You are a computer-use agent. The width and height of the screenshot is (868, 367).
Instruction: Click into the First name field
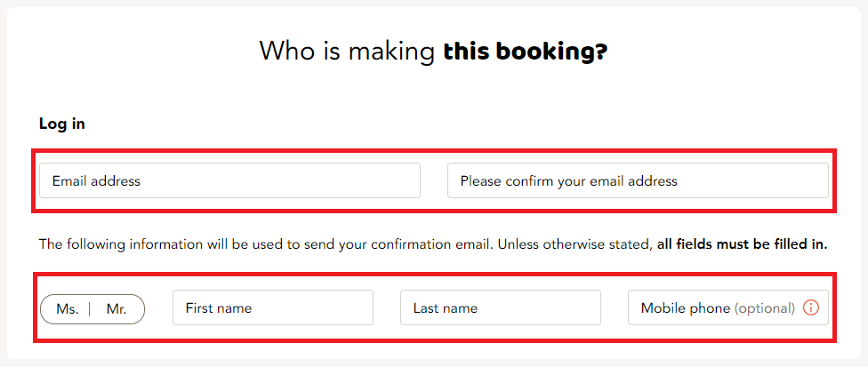pos(273,307)
